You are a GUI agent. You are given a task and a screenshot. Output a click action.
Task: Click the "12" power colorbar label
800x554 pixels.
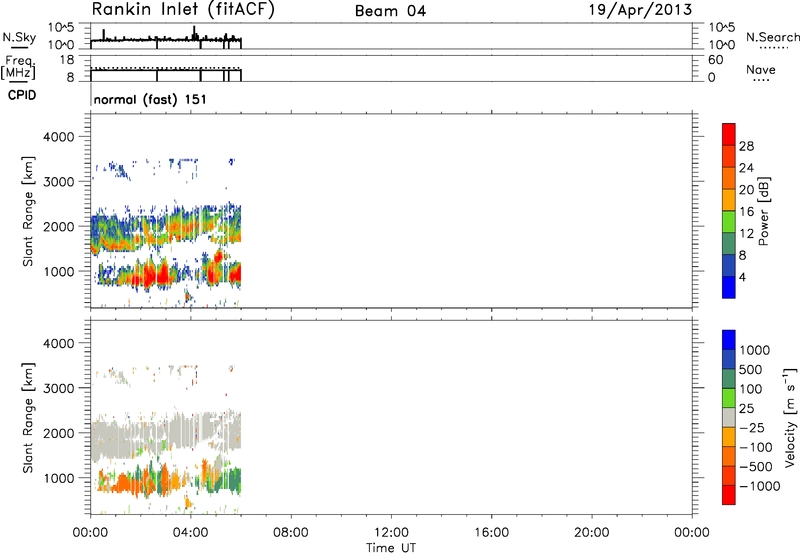click(746, 234)
